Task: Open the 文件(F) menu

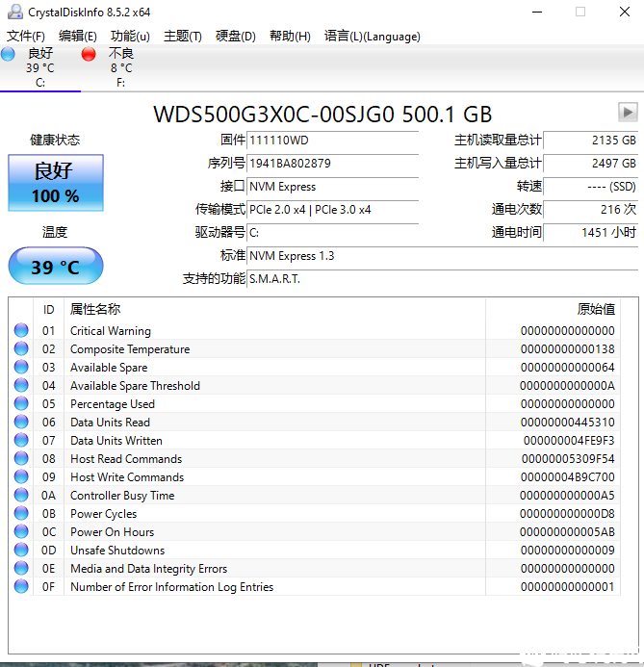Action: pos(26,37)
